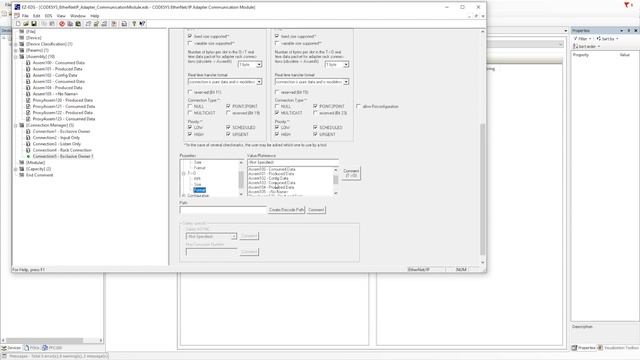Viewport: 640px width, 360px height.
Task: Click the Open file toolbar icon
Action: point(26,24)
